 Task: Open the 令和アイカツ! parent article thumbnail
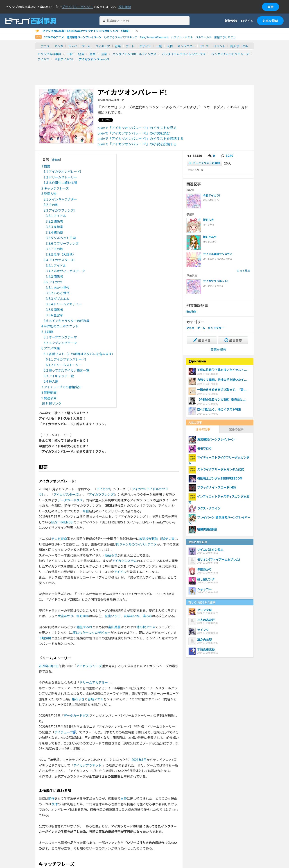194,201
